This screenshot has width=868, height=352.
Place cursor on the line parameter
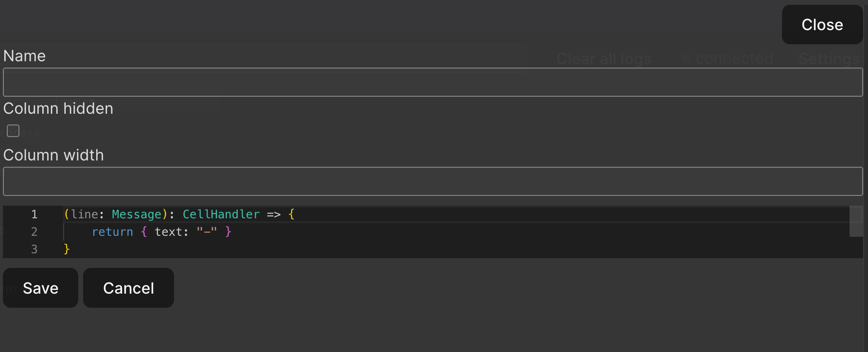(85, 214)
